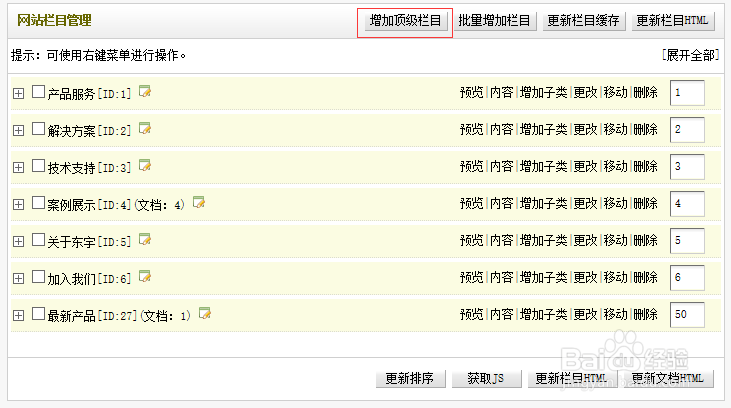Click the edit note icon beside 解决方案

tap(145, 129)
